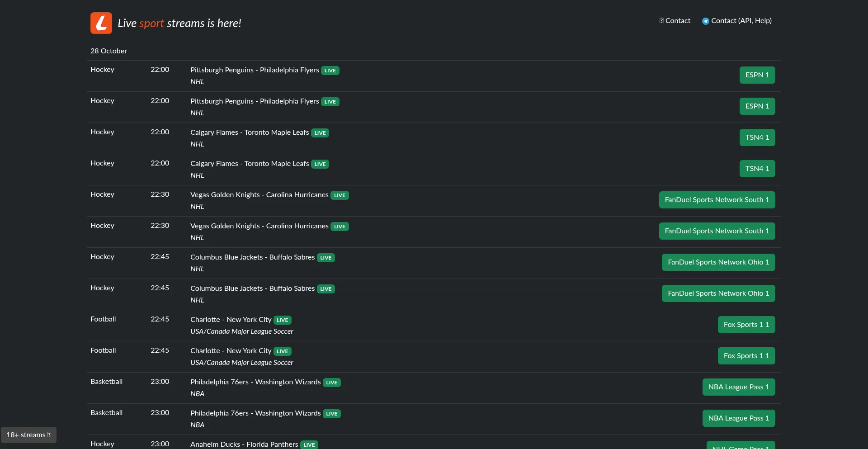Click 'Football' label in first Charlotte row
868x449 pixels.
[x=103, y=319]
